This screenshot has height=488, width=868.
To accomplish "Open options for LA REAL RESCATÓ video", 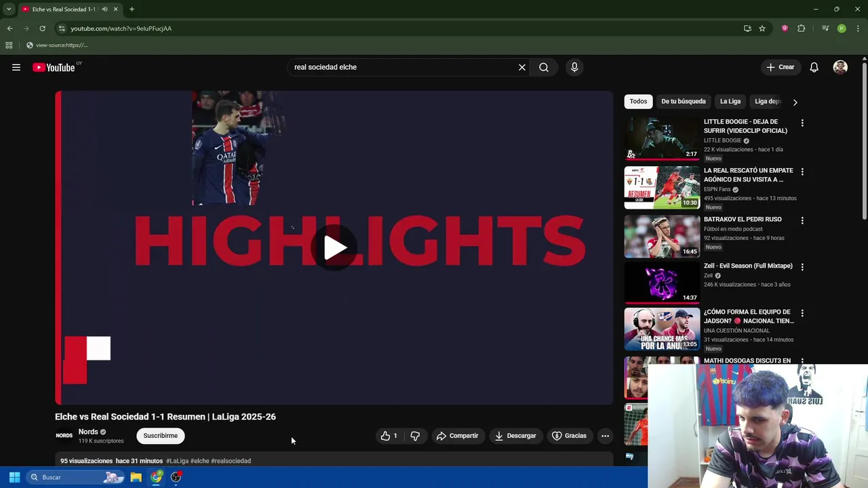I will [802, 172].
